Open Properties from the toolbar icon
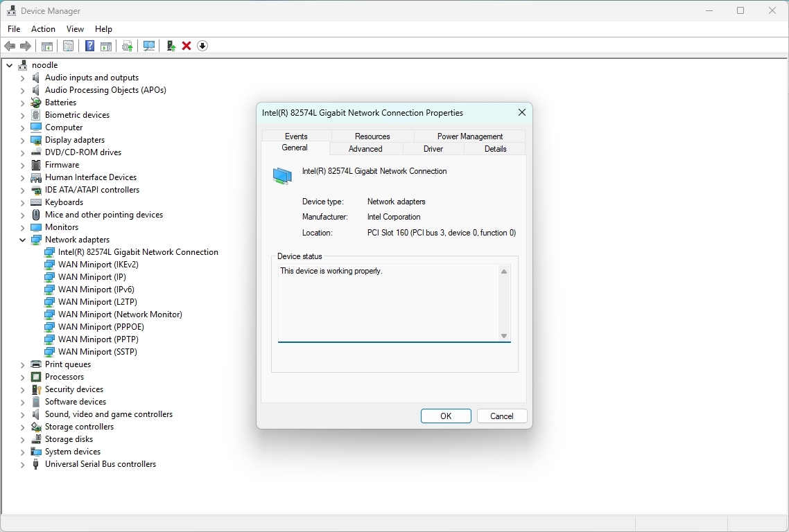This screenshot has height=532, width=789. point(69,46)
